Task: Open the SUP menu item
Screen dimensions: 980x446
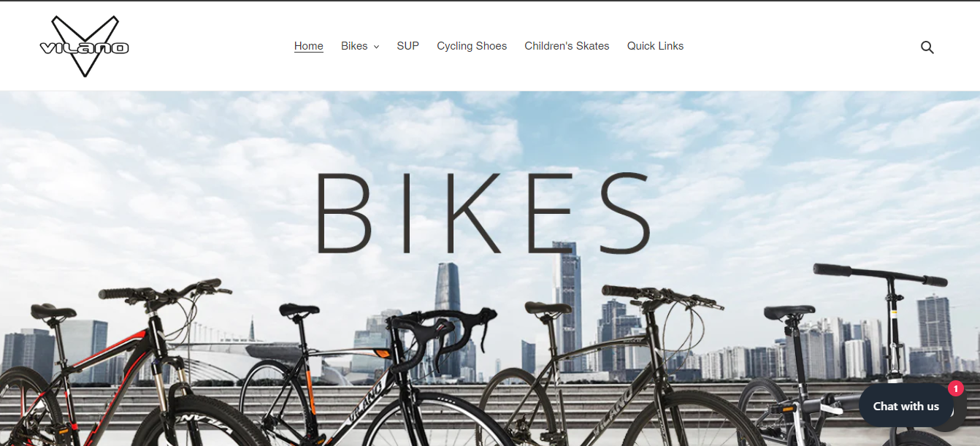Action: [407, 46]
